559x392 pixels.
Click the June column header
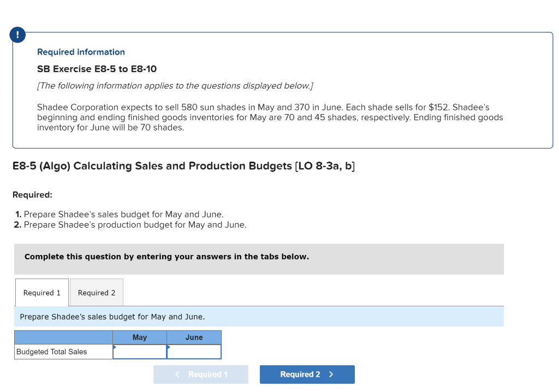tap(194, 337)
